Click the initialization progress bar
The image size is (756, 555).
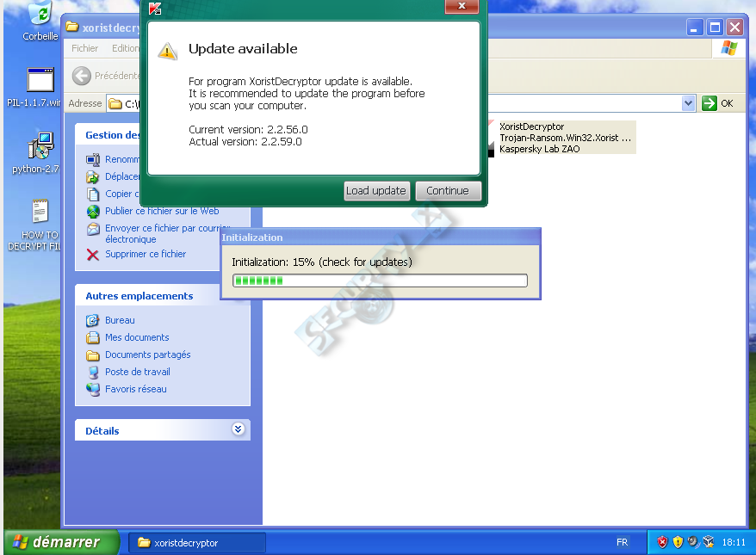tap(380, 281)
